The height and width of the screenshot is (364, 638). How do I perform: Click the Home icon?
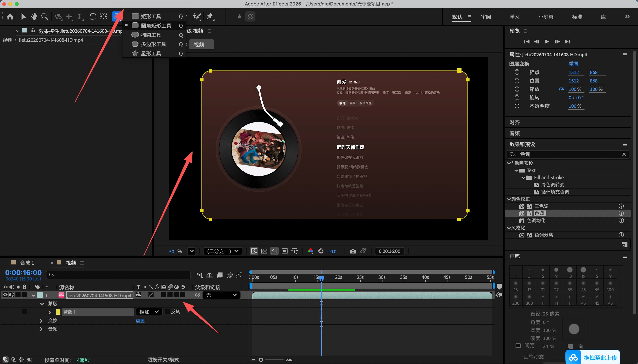pos(10,16)
